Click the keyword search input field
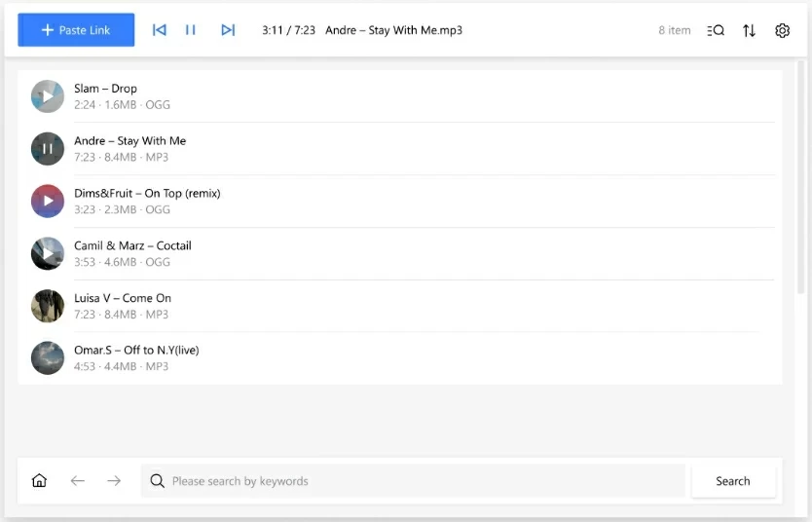Image resolution: width=812 pixels, height=522 pixels. click(x=419, y=481)
